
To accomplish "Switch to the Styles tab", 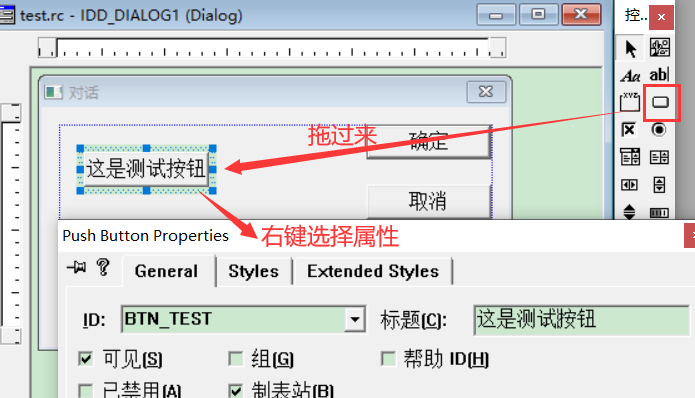I will tap(254, 271).
